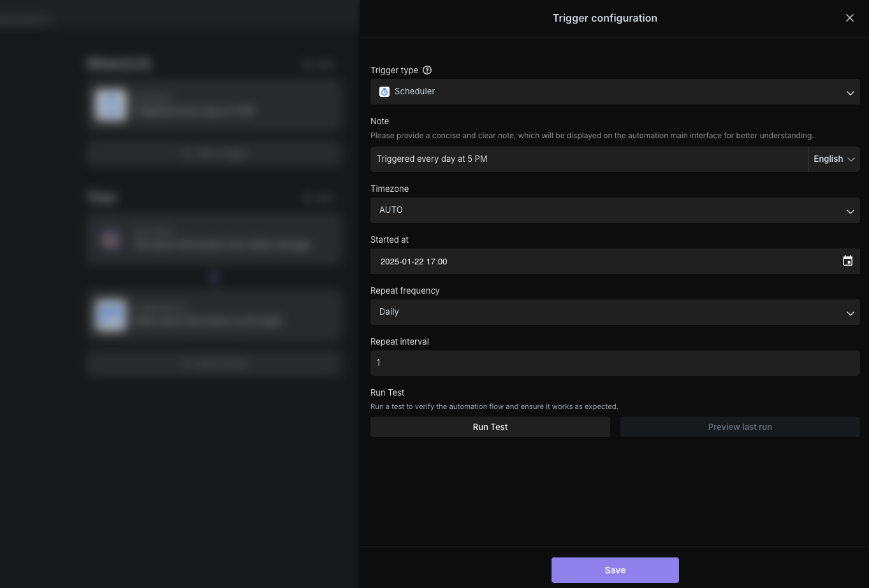Expand the Timezone AUTO dropdown
This screenshot has height=588, width=869.
coord(615,210)
